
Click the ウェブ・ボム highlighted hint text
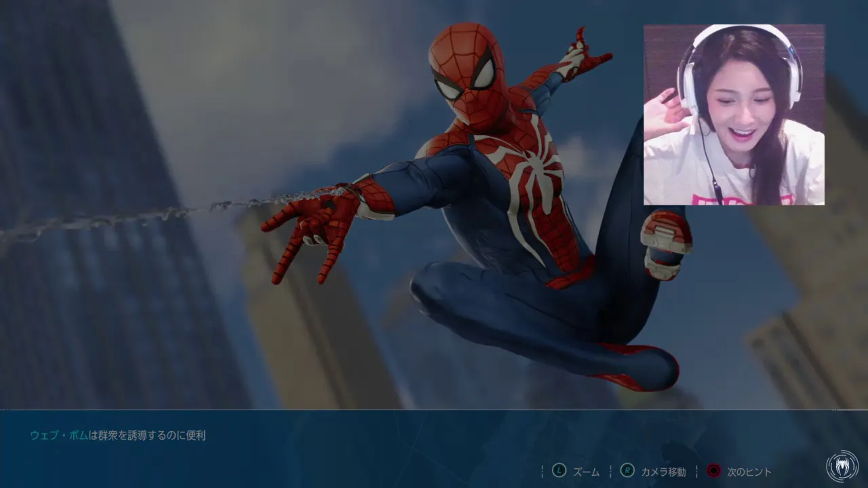coord(59,435)
